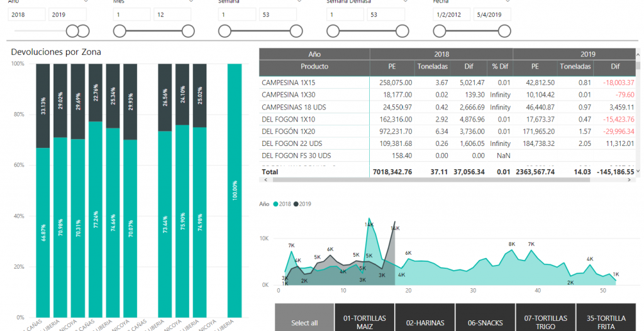Click the Año start value field 2018
The width and height of the screenshot is (644, 331).
point(26,14)
